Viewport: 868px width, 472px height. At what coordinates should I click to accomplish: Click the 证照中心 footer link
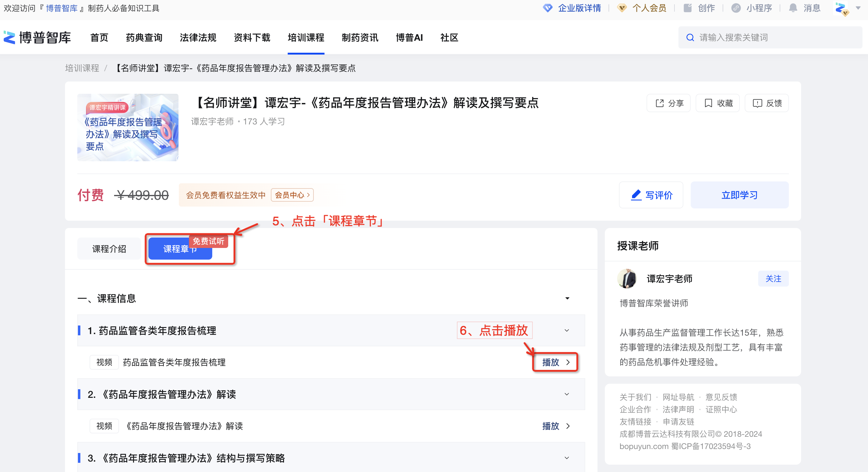(x=721, y=410)
